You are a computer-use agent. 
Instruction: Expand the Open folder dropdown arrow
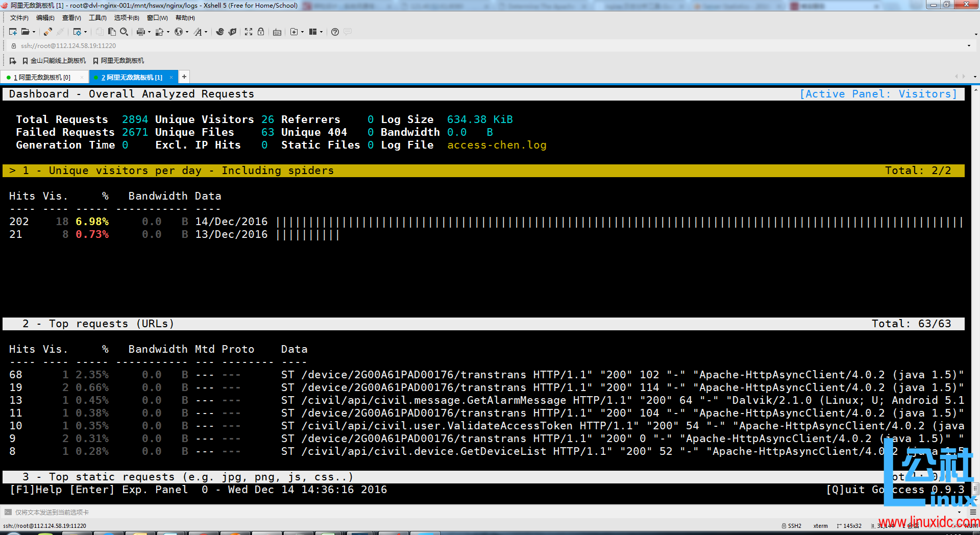[x=34, y=32]
